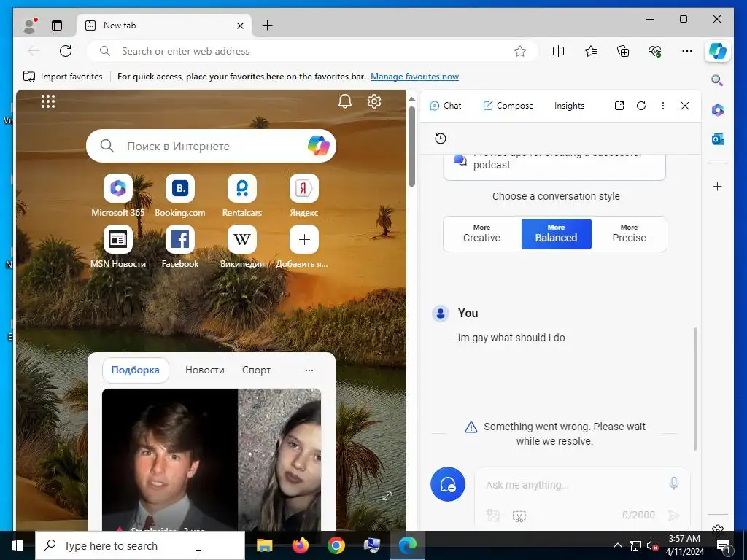Open Microsoft 365 sidebar icon
Screen dimensions: 747x560
[x=718, y=110]
